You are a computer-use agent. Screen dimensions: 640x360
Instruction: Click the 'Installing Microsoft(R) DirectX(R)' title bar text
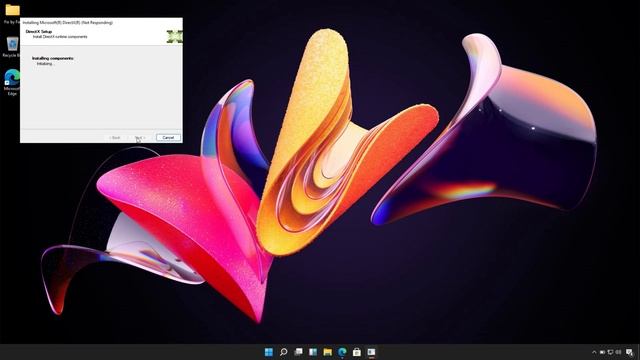point(68,22)
